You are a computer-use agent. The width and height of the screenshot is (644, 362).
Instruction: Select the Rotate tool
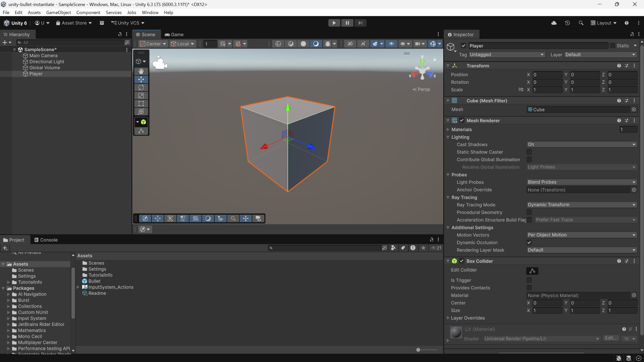click(141, 87)
